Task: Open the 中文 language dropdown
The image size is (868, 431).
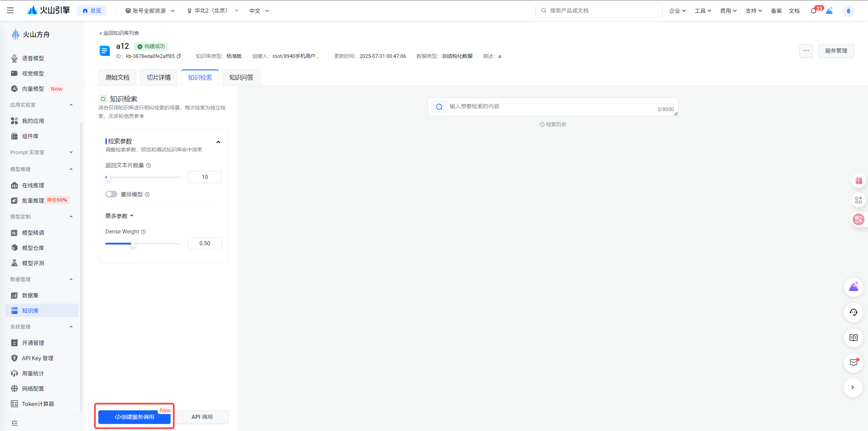Action: coord(259,11)
